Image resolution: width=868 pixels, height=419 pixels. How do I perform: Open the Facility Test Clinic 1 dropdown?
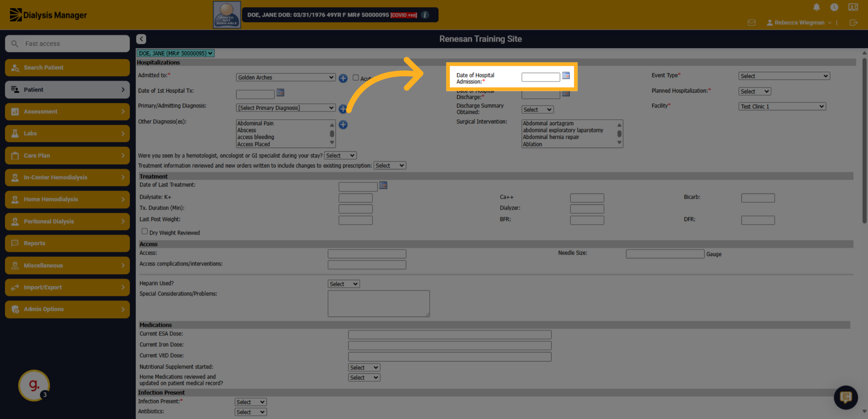pyautogui.click(x=782, y=106)
